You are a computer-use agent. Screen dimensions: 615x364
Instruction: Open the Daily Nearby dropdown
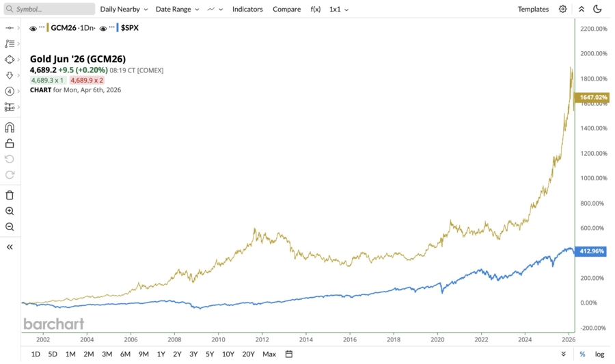(x=124, y=10)
